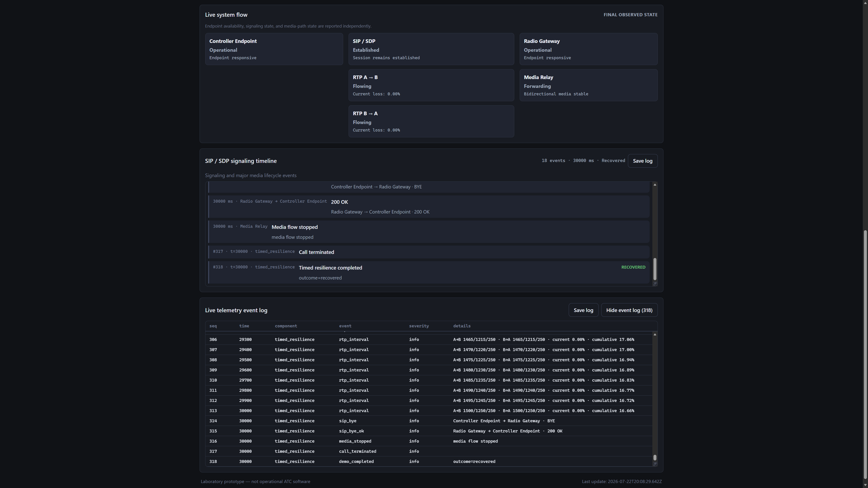
Task: Select telemetry row seq 312
Action: coord(429,400)
